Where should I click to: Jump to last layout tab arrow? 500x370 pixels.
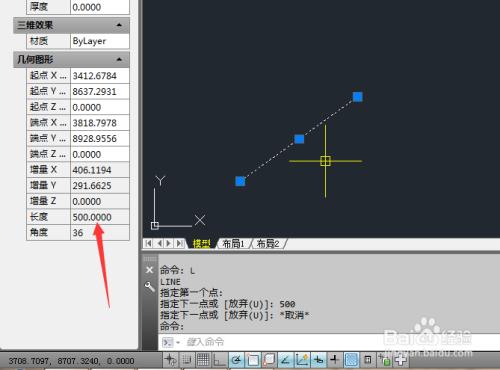(x=180, y=243)
